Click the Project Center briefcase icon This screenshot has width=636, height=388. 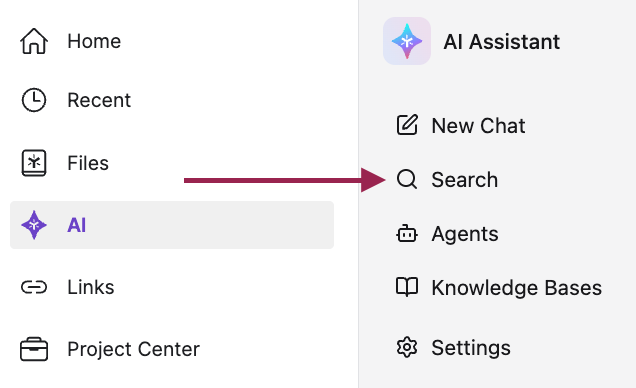click(x=34, y=349)
